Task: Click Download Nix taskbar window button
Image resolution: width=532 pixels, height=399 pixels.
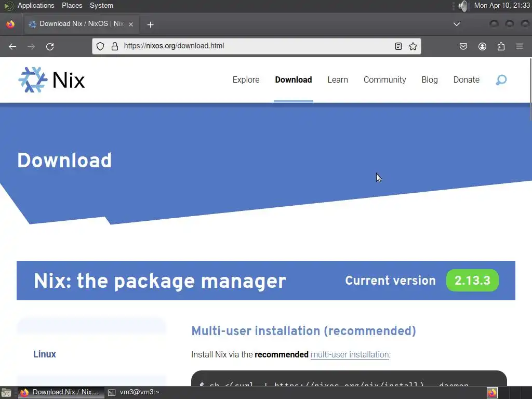Action: tap(61, 393)
